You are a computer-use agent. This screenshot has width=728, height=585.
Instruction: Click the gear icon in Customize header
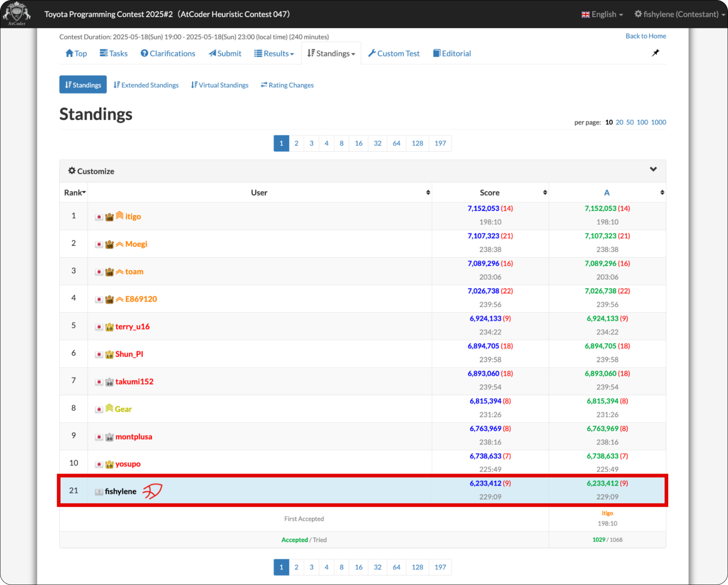click(x=72, y=171)
